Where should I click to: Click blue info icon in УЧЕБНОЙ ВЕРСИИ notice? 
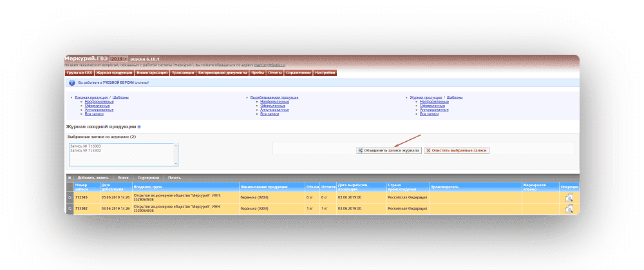coord(71,82)
